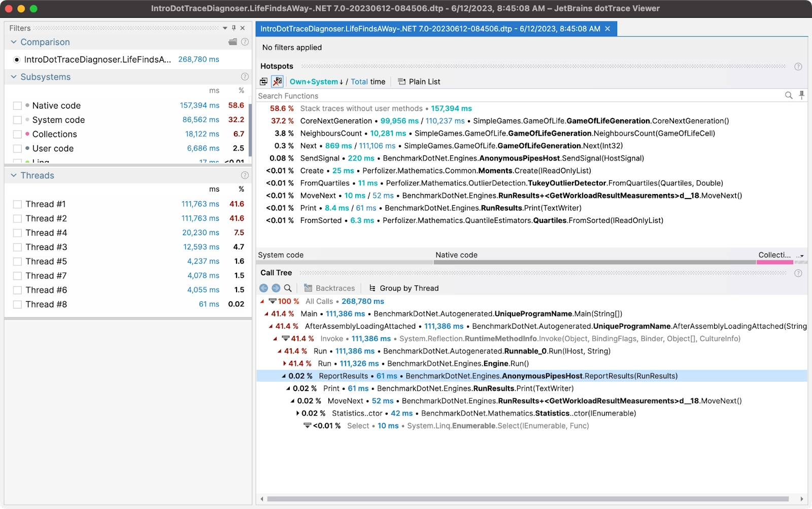Screen dimensions: 812x509
Task: Collapse the ReportResults call tree node
Action: tap(284, 376)
